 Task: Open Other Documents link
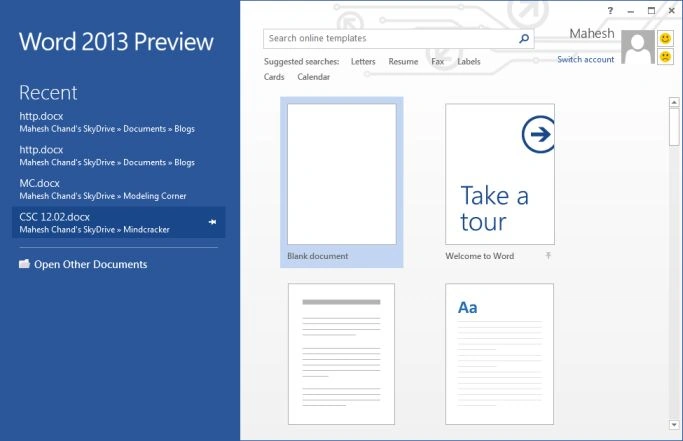[x=91, y=265]
